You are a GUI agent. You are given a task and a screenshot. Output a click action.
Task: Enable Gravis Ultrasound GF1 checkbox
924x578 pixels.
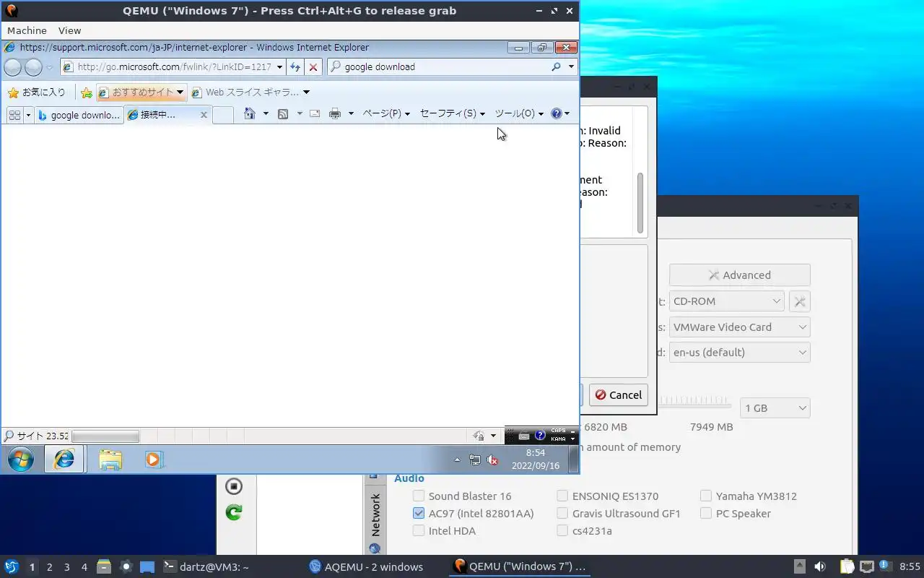562,514
